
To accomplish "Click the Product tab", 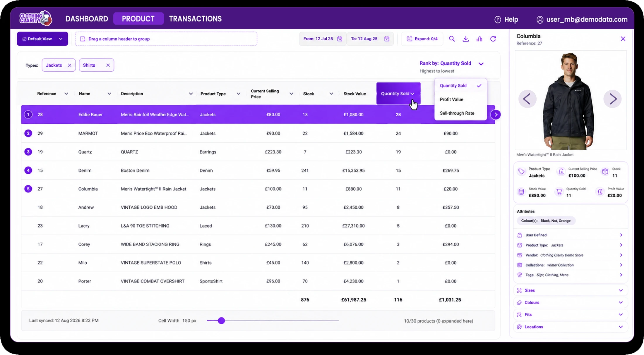I will 138,19.
